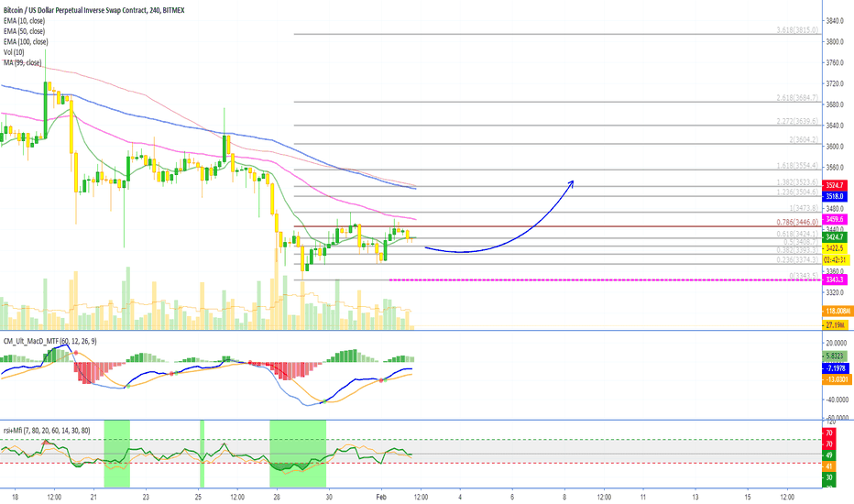Click the orange -13.0301 MACD value label
Screen dimensions: 854x504
pyautogui.click(x=838, y=379)
